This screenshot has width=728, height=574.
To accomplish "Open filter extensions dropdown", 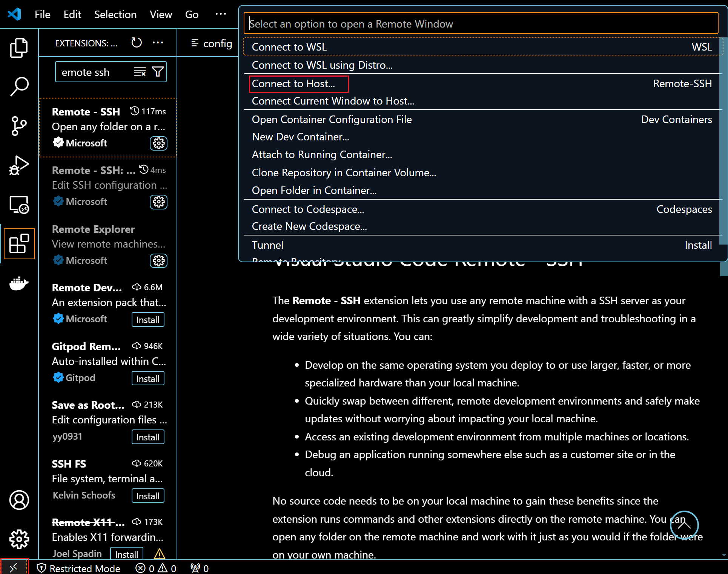I will click(x=158, y=72).
